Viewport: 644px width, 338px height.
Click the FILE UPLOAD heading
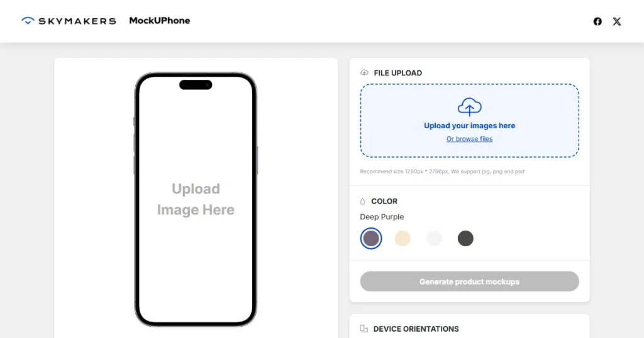(397, 73)
